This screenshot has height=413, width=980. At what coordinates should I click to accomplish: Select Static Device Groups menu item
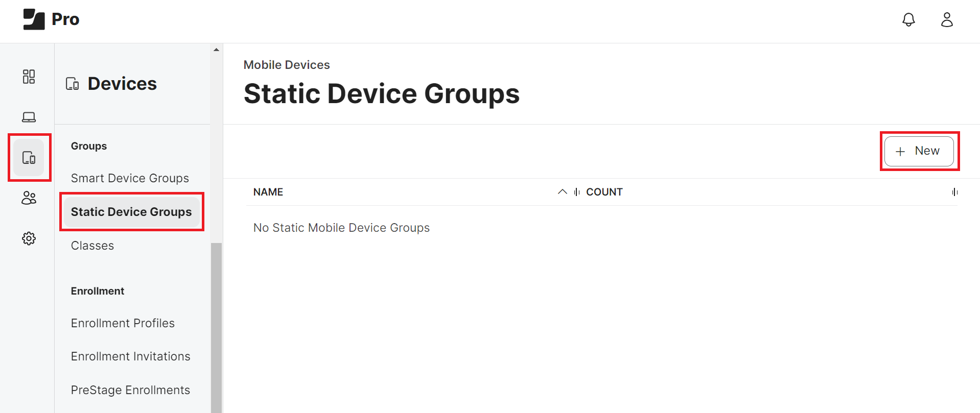pos(131,212)
